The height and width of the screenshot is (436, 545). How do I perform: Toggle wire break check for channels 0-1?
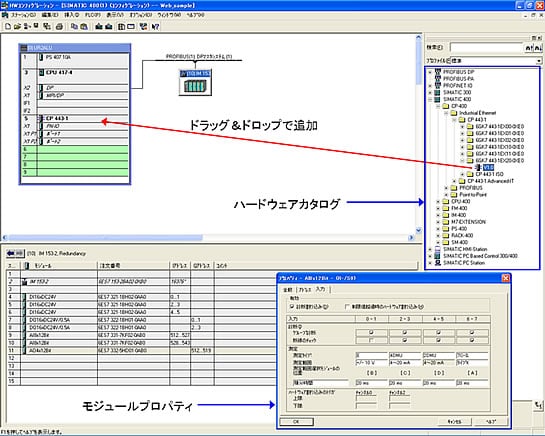click(x=371, y=340)
